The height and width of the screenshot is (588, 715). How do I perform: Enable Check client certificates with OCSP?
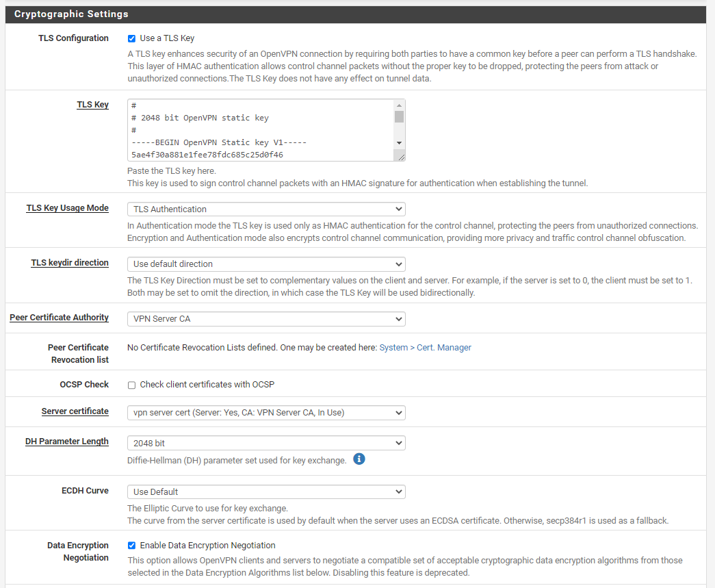click(x=132, y=385)
